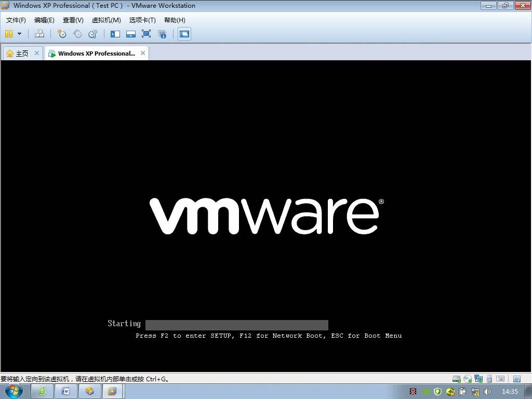The height and width of the screenshot is (399, 532).
Task: Click the USB device status icon
Action: [x=489, y=379]
